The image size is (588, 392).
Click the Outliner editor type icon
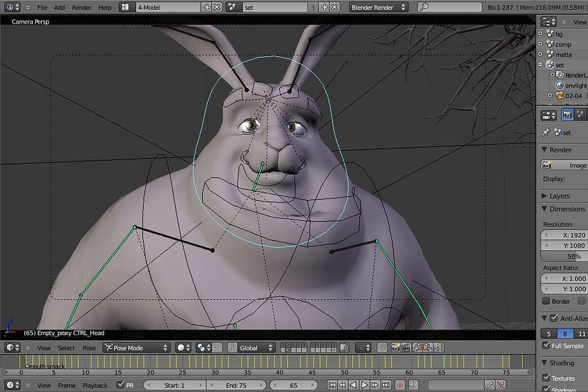547,22
